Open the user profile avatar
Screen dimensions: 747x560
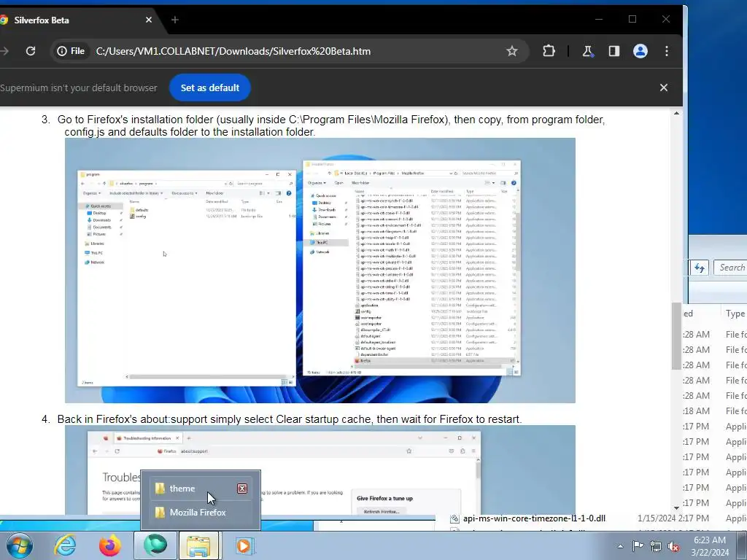(x=640, y=51)
